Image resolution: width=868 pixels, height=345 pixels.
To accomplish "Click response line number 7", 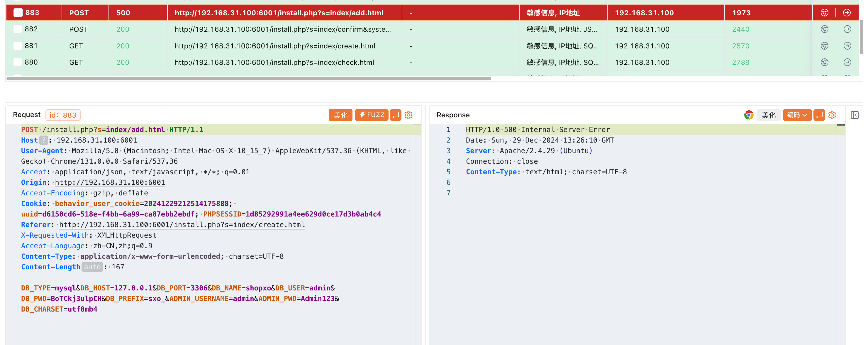I will click(x=448, y=193).
